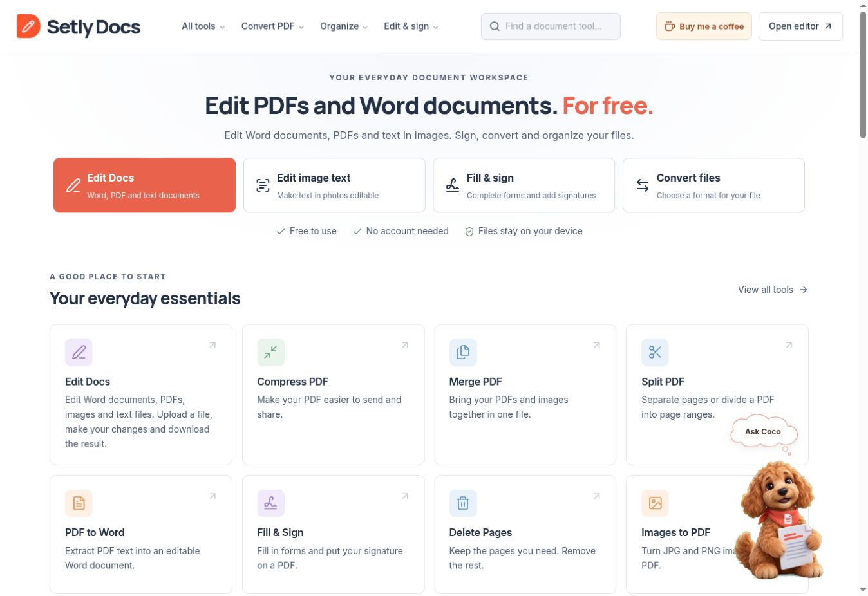Select the Edit Docs hero button
This screenshot has height=596, width=868.
click(x=144, y=185)
